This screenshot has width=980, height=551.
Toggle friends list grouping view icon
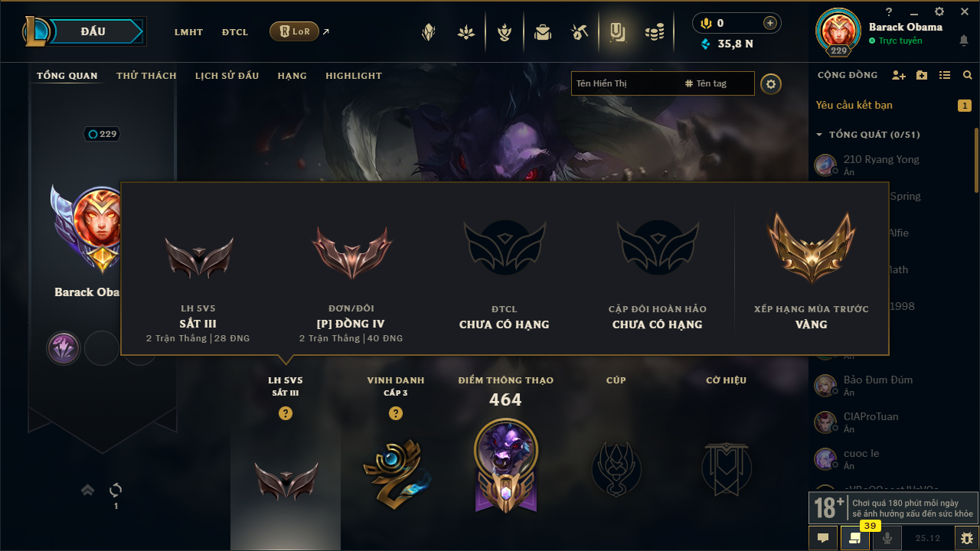point(945,75)
